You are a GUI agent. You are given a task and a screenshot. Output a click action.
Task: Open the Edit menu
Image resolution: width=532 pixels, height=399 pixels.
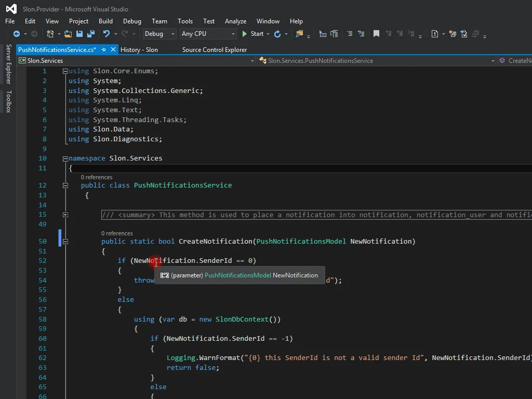tap(30, 21)
